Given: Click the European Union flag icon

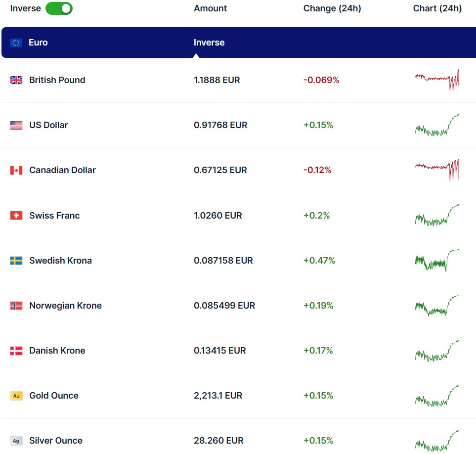Looking at the screenshot, I should tap(16, 43).
